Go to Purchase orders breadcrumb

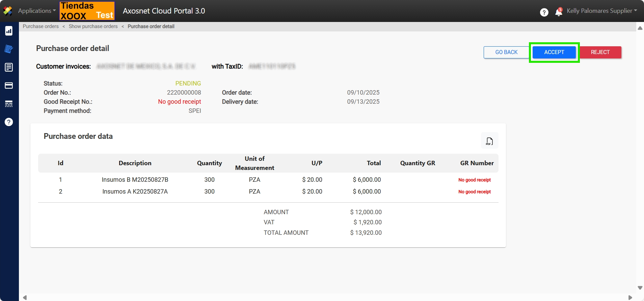(41, 26)
